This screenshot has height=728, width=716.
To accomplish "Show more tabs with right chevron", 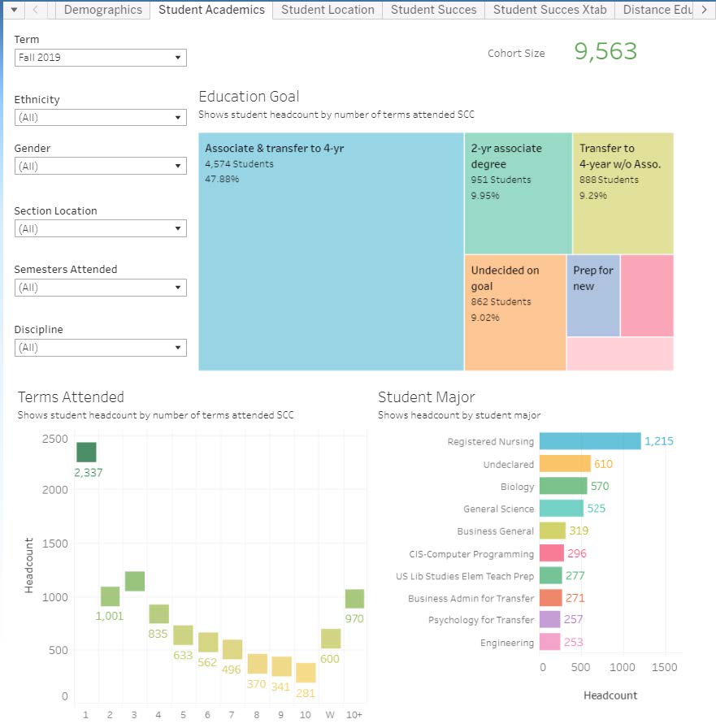I will [705, 10].
